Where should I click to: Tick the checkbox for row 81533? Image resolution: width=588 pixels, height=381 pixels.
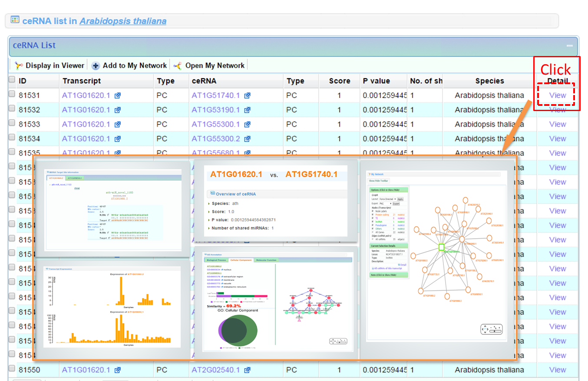(12, 123)
